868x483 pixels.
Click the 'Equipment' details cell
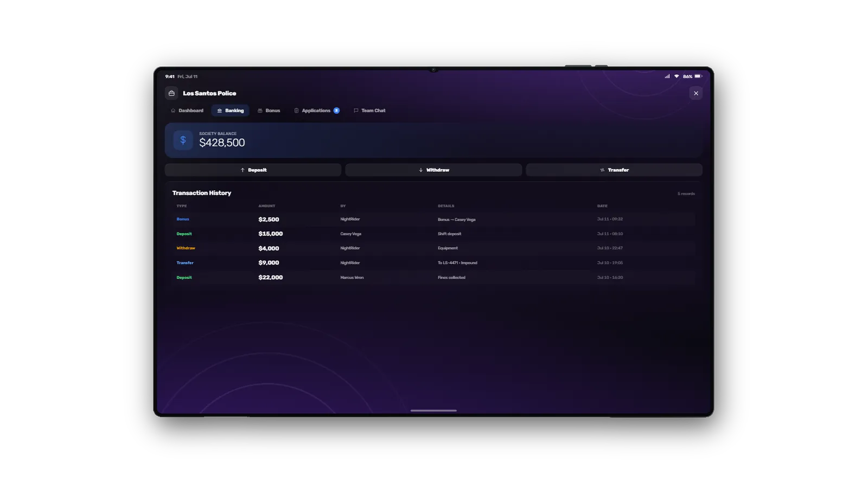(x=448, y=248)
